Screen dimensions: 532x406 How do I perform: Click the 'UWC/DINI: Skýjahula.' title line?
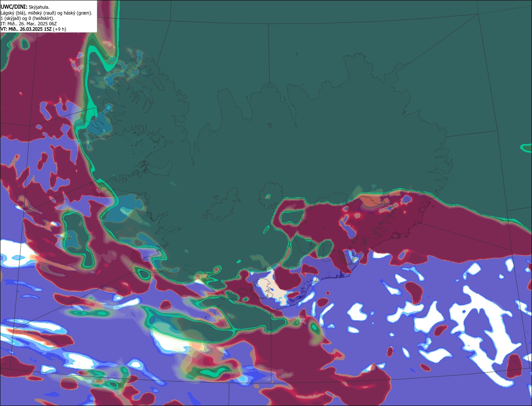[25, 7]
